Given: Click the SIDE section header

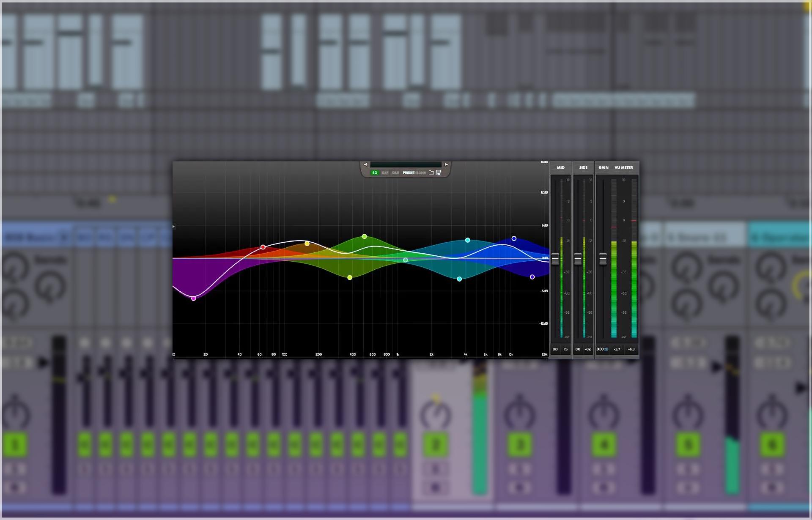Looking at the screenshot, I should pyautogui.click(x=583, y=167).
